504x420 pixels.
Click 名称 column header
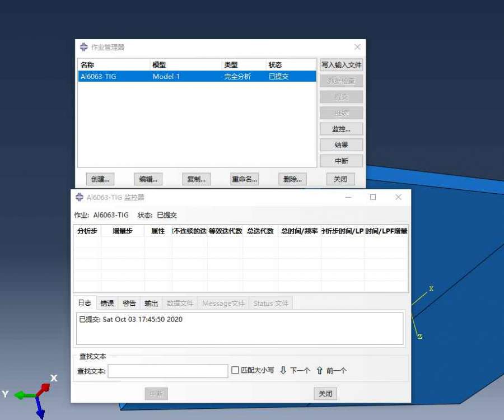click(114, 64)
